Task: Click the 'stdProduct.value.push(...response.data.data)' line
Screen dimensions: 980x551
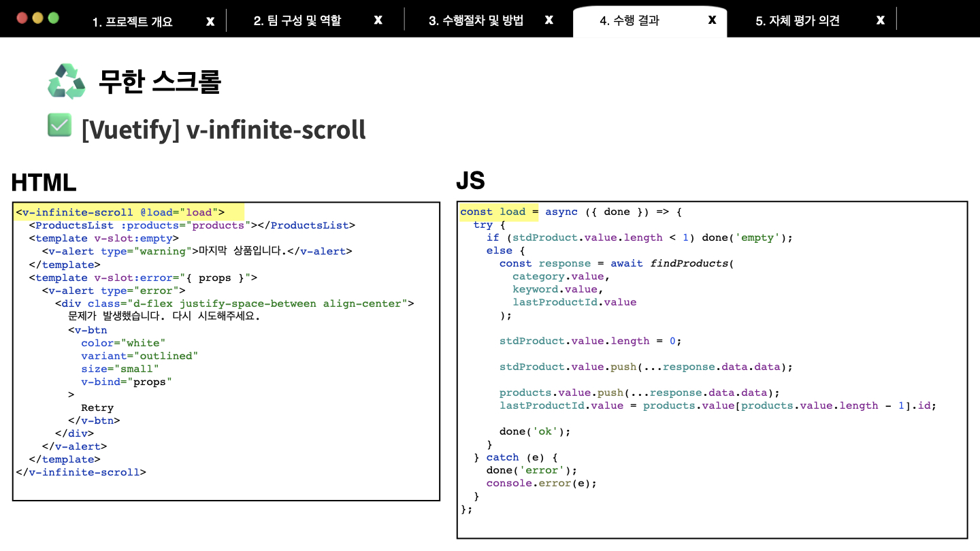Action: [647, 367]
